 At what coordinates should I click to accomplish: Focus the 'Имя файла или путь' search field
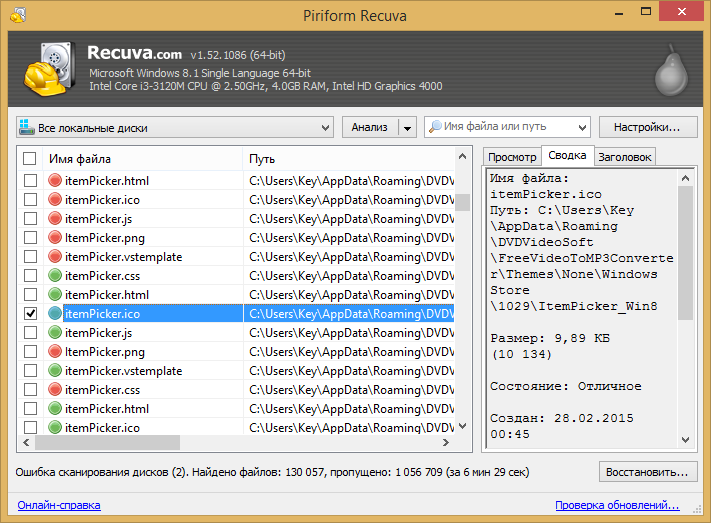pyautogui.click(x=508, y=127)
